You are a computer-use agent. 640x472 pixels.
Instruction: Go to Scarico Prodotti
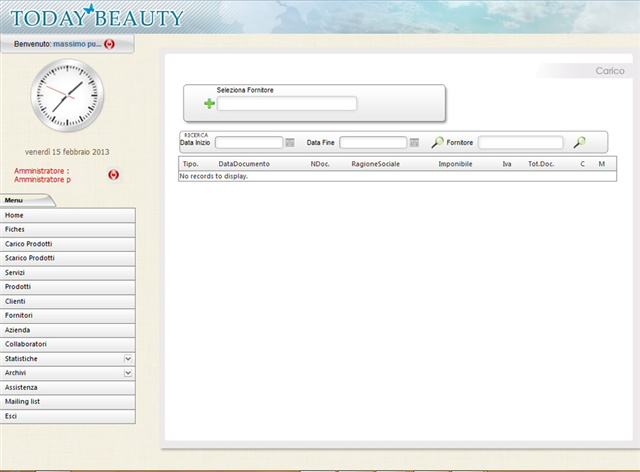tap(67, 258)
